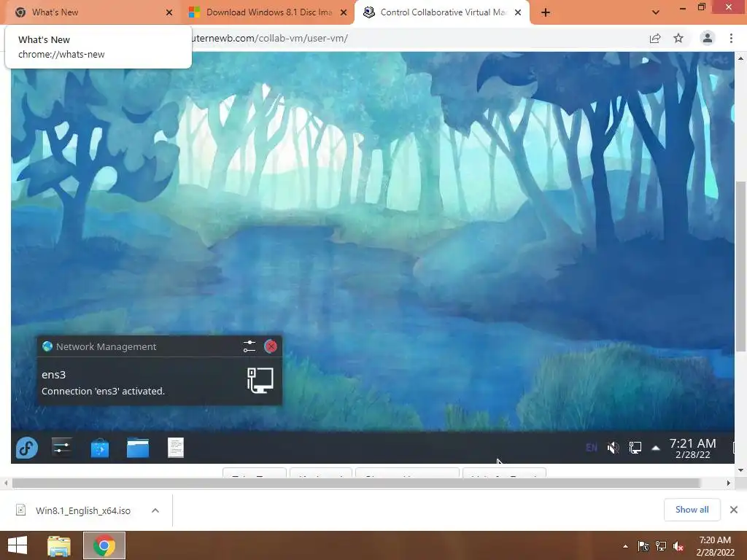Open Chrome tab search dropdown
This screenshot has height=560, width=747.
tap(656, 12)
